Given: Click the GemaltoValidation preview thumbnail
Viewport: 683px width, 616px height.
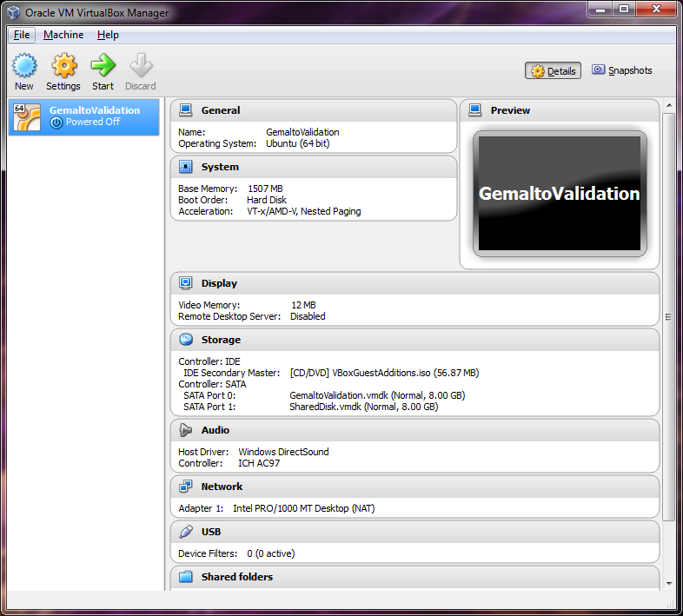Looking at the screenshot, I should [x=560, y=194].
